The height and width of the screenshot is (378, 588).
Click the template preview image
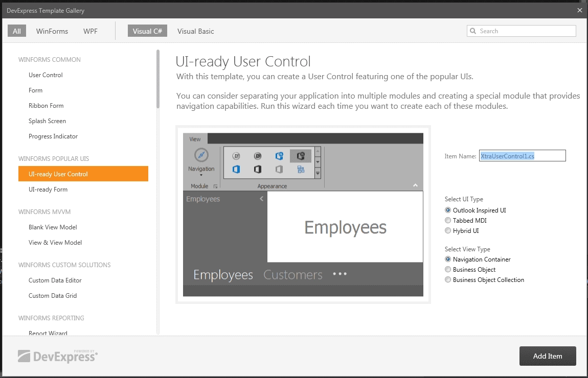point(303,215)
